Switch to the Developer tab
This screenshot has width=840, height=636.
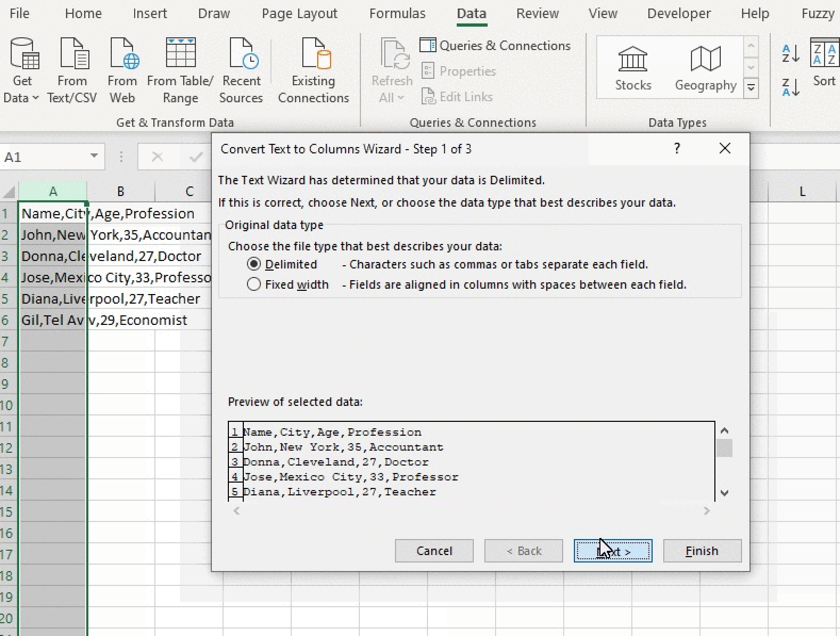pyautogui.click(x=679, y=13)
